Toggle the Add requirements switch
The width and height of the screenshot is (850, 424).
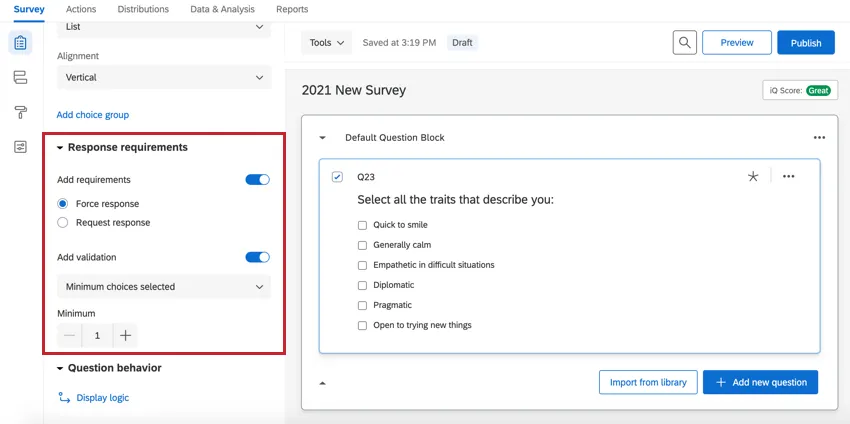(257, 180)
